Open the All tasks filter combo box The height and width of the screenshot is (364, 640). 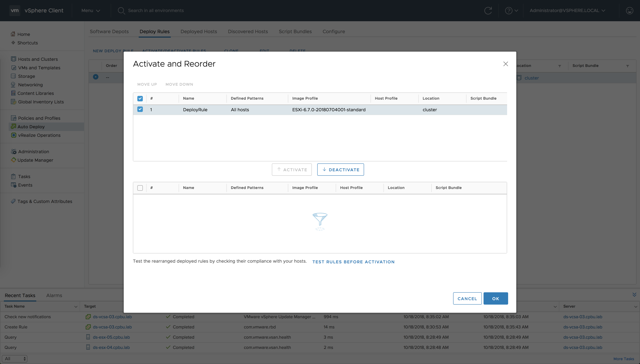coord(15,359)
